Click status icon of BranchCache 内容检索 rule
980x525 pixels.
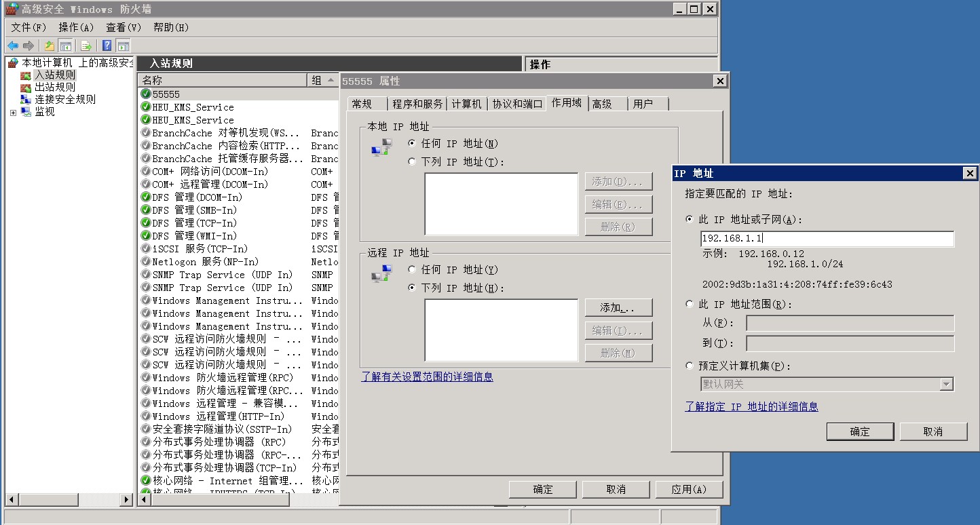click(146, 146)
